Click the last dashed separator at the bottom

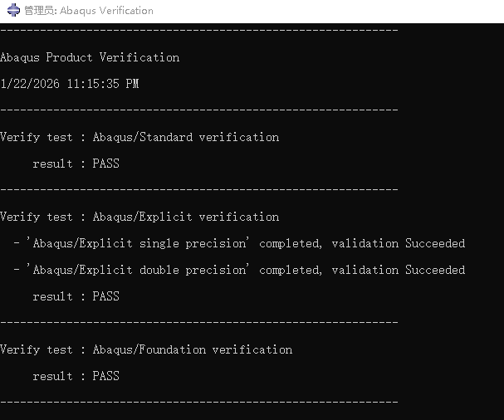(x=199, y=402)
